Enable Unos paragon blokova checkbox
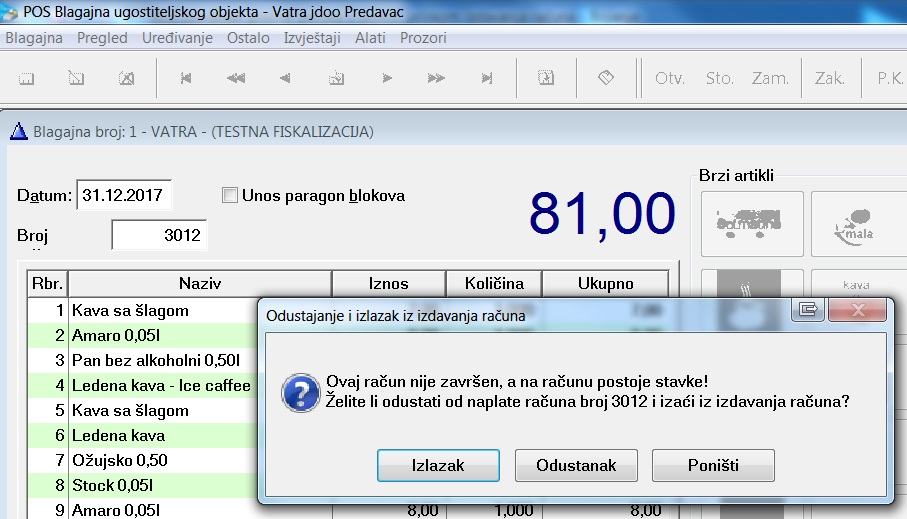The image size is (907, 519). pos(230,196)
